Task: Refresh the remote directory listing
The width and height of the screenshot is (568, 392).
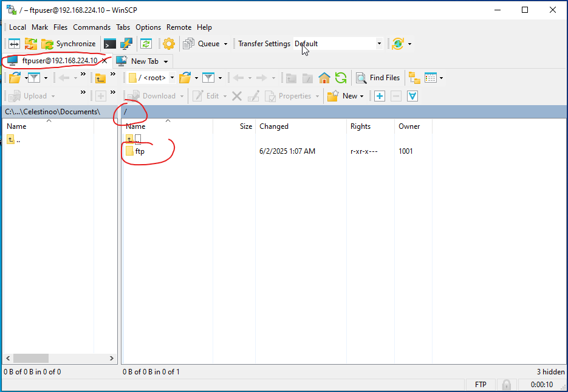Action: (341, 78)
